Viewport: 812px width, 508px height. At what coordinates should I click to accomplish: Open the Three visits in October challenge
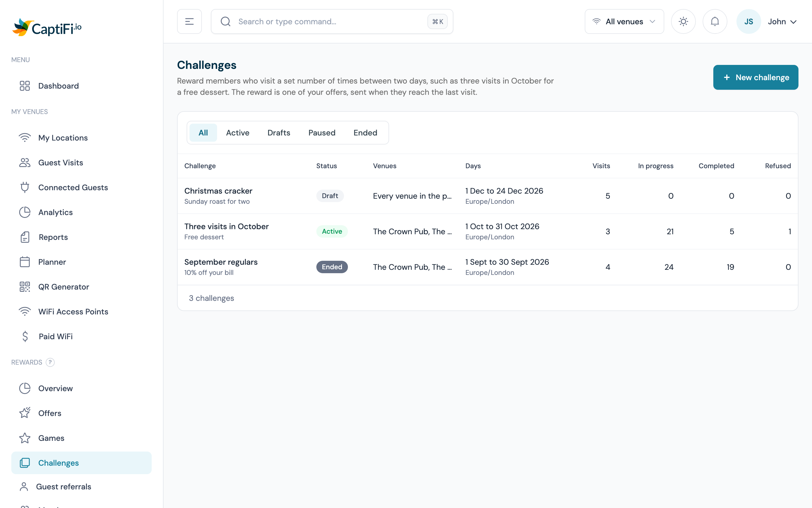(226, 226)
